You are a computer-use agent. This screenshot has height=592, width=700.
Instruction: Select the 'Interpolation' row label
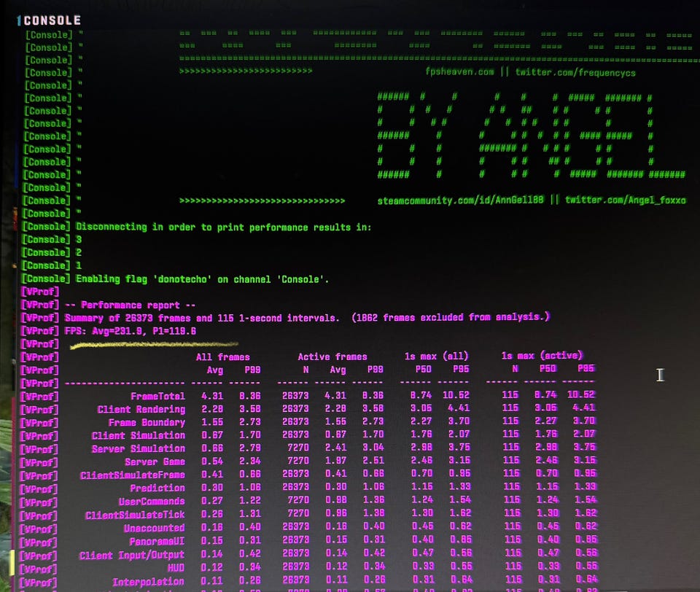pyautogui.click(x=148, y=583)
